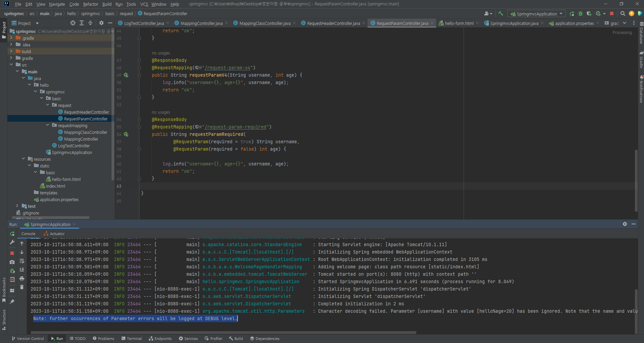Open SpringmvcApplication run configuration dropdown

pos(536,14)
